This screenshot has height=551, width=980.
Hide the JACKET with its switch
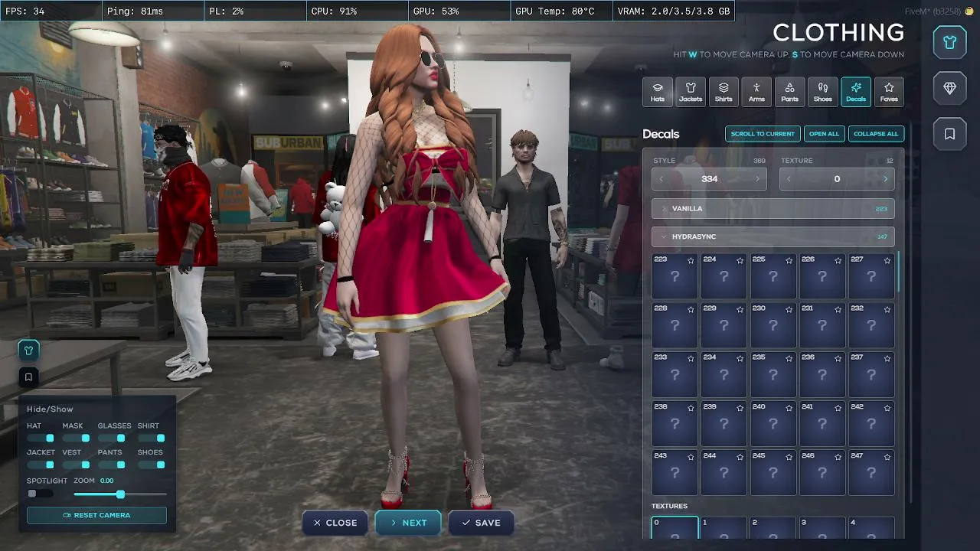point(41,465)
